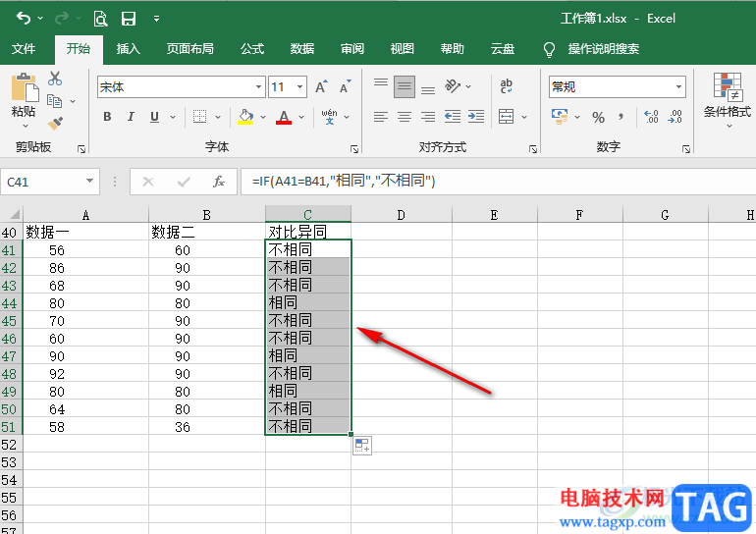Viewport: 756px width, 534px height.
Task: Expand Paste options arrow below 粘贴
Action: click(26, 127)
